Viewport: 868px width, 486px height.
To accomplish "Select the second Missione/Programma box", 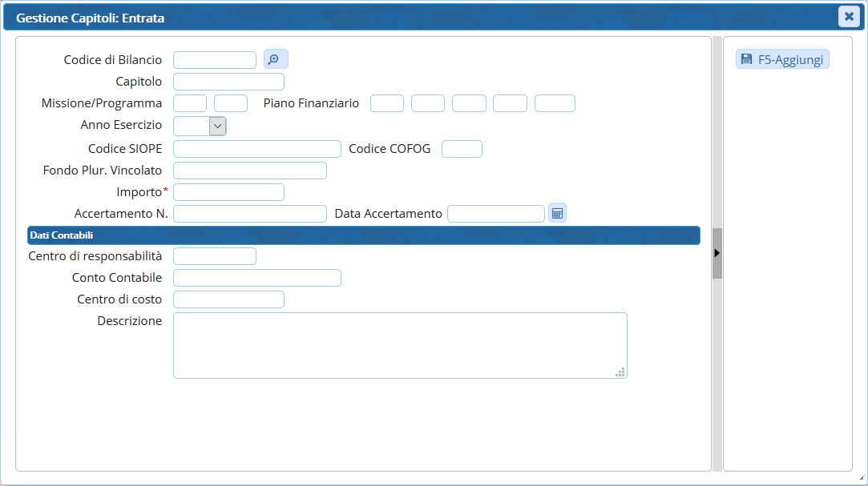I will 231,103.
